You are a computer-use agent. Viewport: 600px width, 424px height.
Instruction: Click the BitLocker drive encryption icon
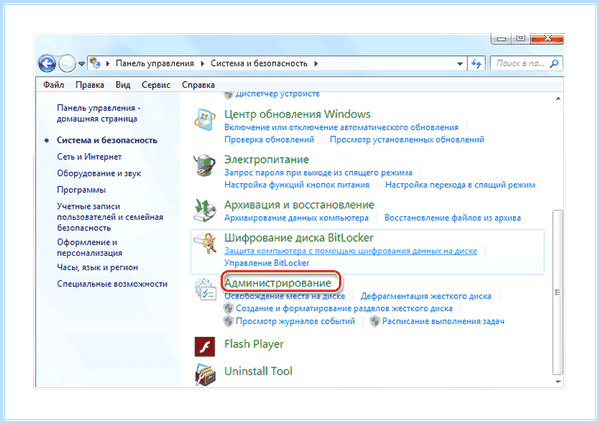pos(204,243)
